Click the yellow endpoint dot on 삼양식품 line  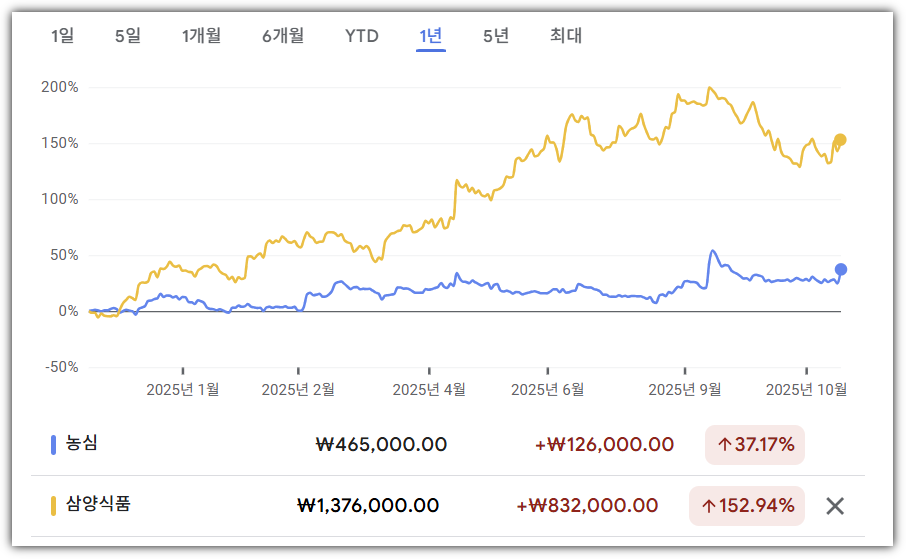point(841,140)
